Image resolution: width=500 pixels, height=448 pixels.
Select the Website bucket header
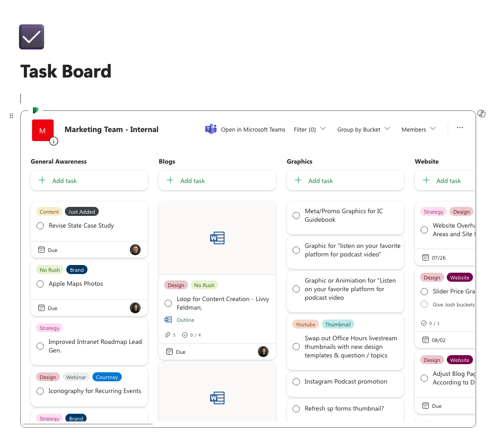[x=427, y=161]
